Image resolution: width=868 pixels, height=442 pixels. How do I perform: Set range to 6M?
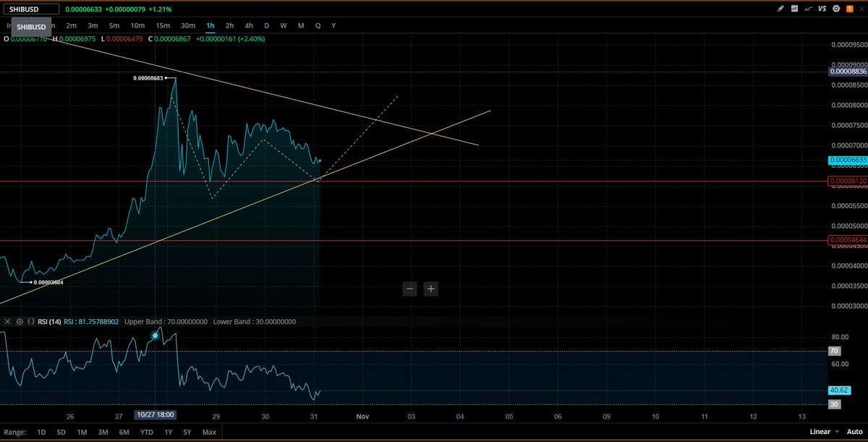pyautogui.click(x=124, y=432)
